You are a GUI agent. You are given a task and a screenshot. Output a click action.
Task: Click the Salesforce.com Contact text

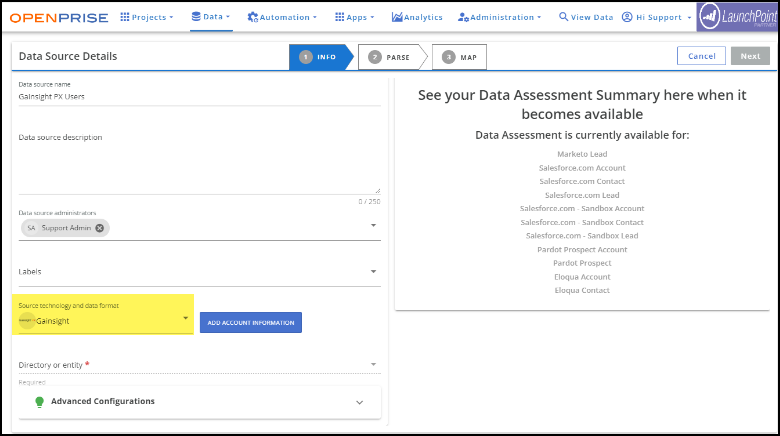coord(582,182)
